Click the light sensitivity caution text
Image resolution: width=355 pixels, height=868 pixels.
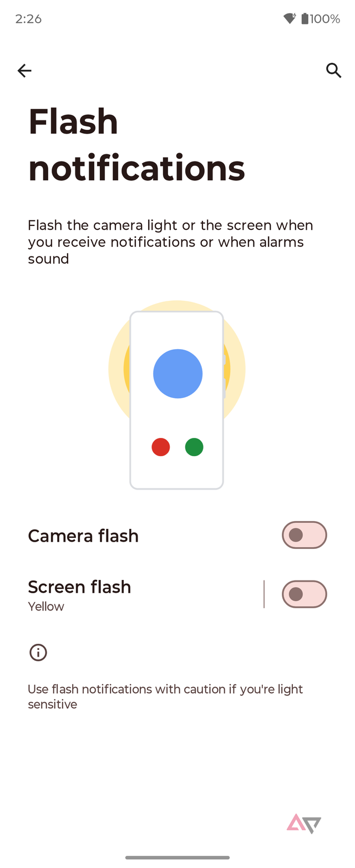click(x=165, y=697)
